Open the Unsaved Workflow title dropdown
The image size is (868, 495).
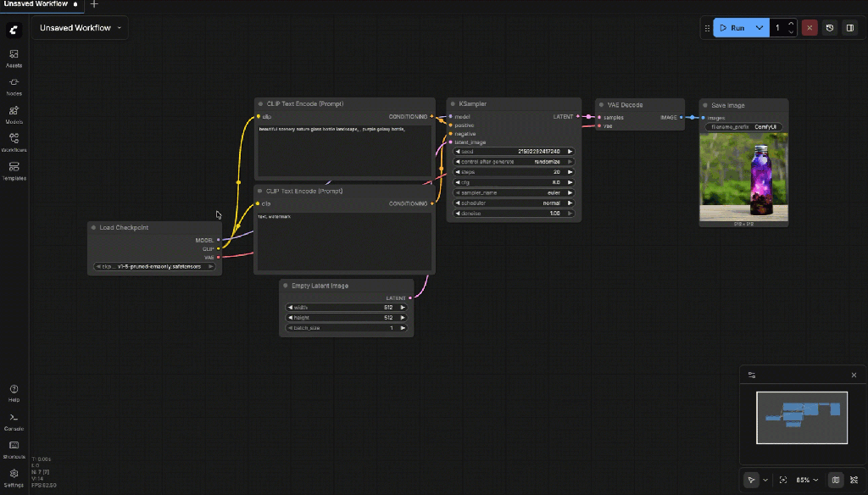tap(81, 28)
